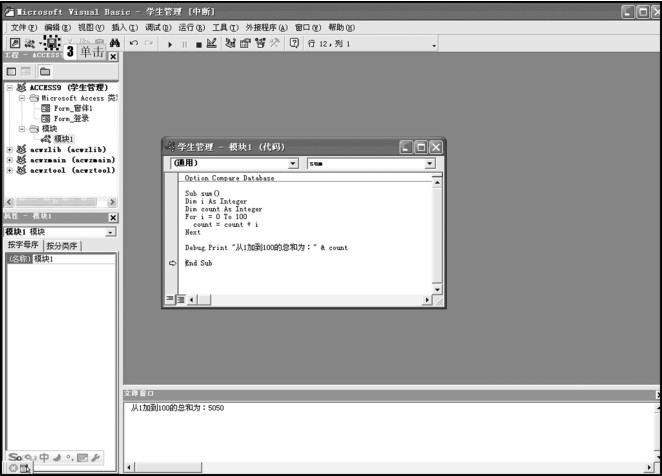Collapse the ACCESS9 (学生管理) project node

point(10,87)
